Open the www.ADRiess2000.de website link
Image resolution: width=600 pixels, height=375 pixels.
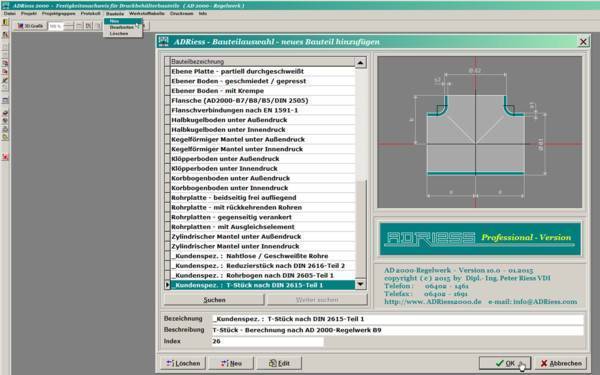433,302
